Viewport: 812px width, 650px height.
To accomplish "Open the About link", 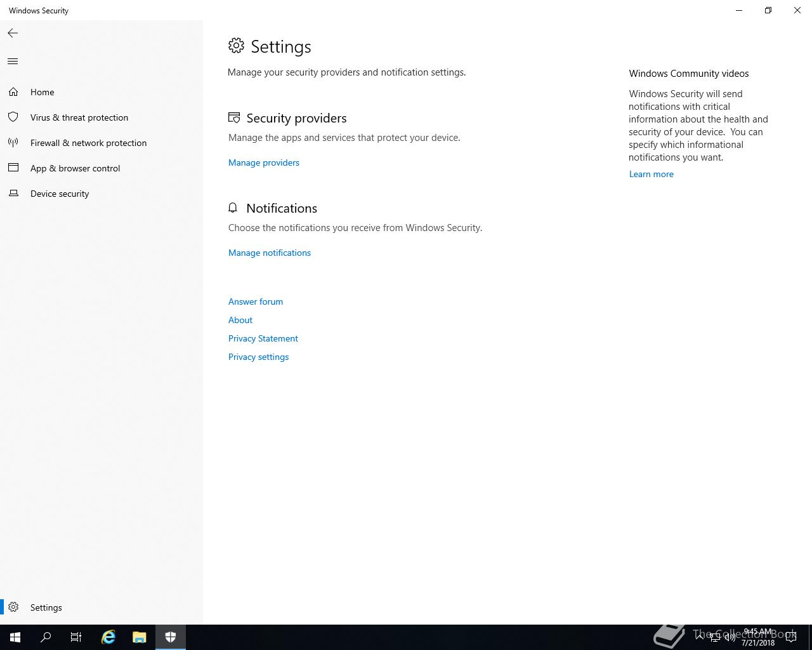I will pos(240,320).
